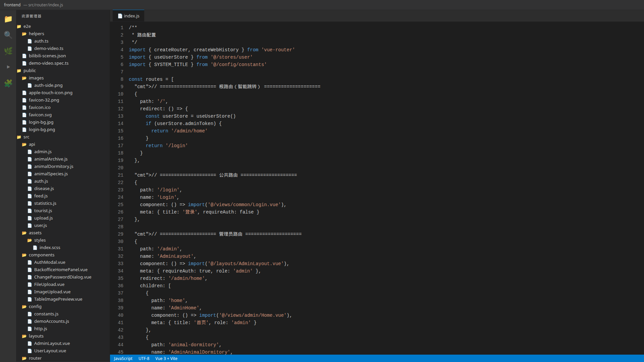
Task: Click JavaScript language mode in status bar
Action: tap(123, 358)
